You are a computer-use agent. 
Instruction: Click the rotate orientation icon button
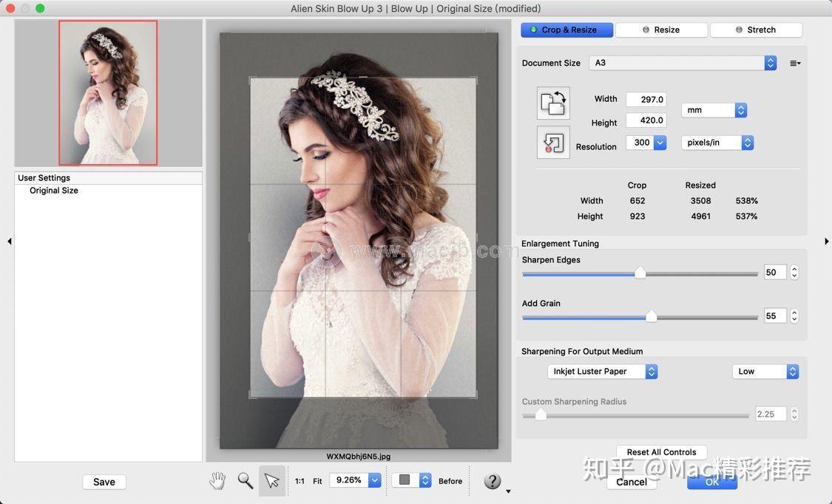coord(553,103)
